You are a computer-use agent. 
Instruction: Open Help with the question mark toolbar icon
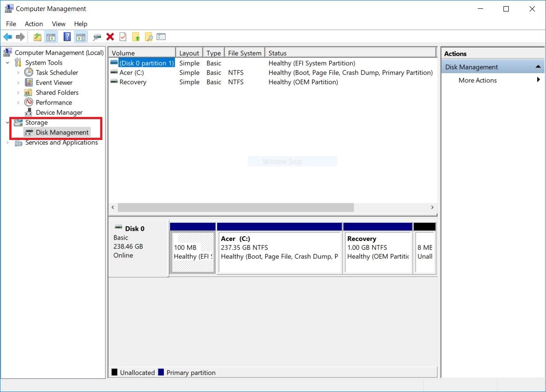pyautogui.click(x=67, y=37)
